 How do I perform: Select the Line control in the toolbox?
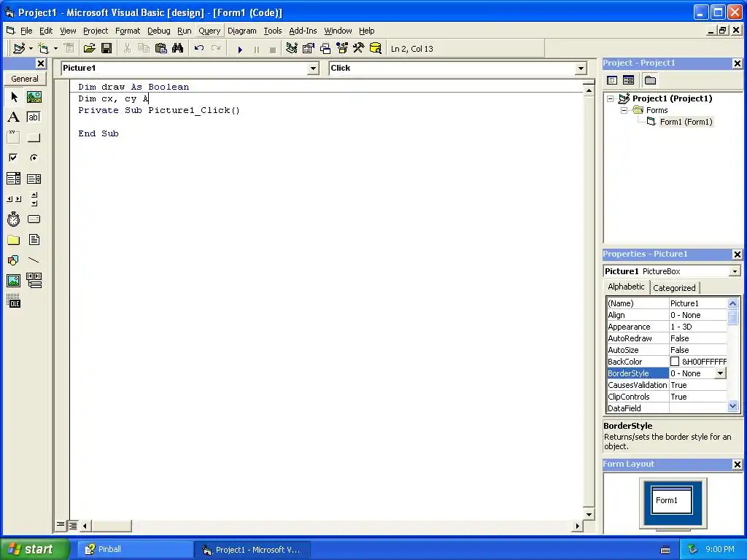click(34, 260)
